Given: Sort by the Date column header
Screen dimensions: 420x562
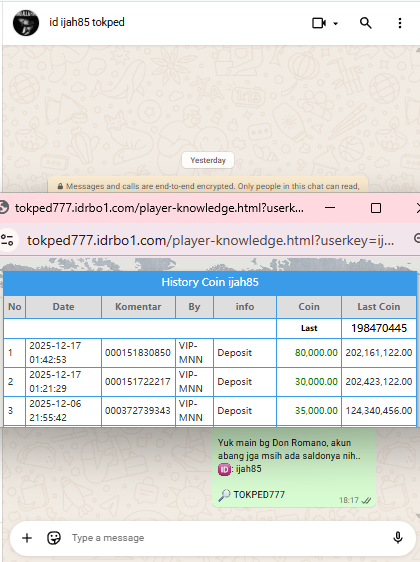Looking at the screenshot, I should click(63, 307).
